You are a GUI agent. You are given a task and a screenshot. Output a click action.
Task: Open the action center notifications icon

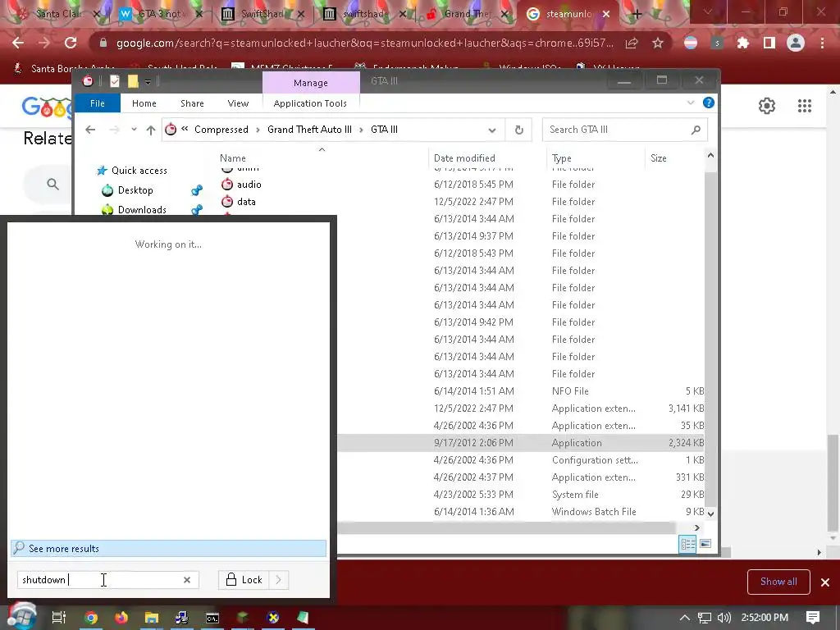(x=813, y=618)
